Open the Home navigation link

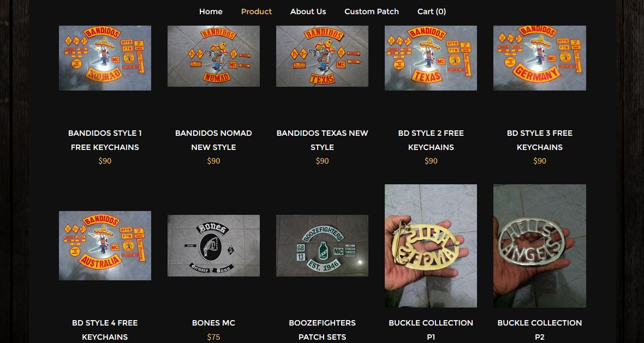pyautogui.click(x=211, y=11)
